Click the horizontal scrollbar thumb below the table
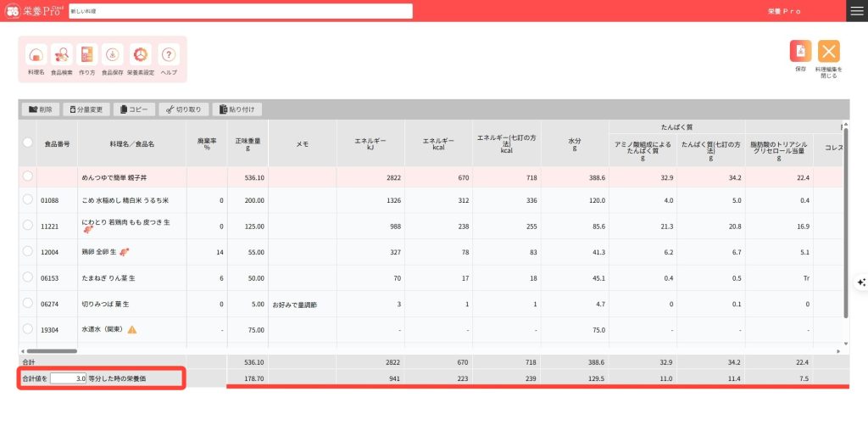 52,351
